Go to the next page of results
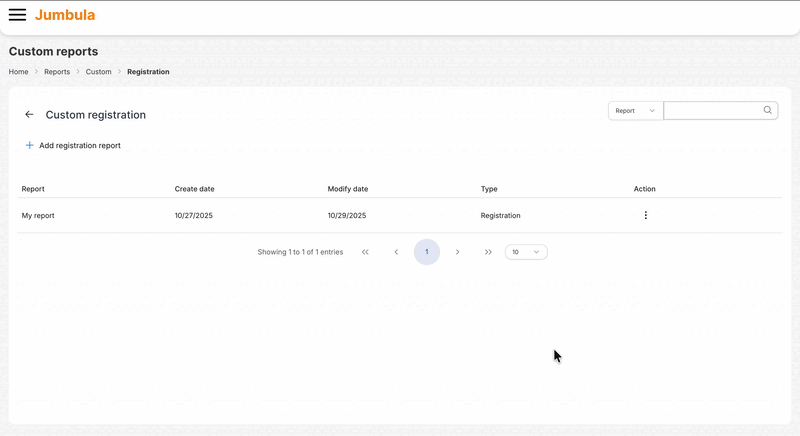Viewport: 800px width, 436px height. coord(458,252)
